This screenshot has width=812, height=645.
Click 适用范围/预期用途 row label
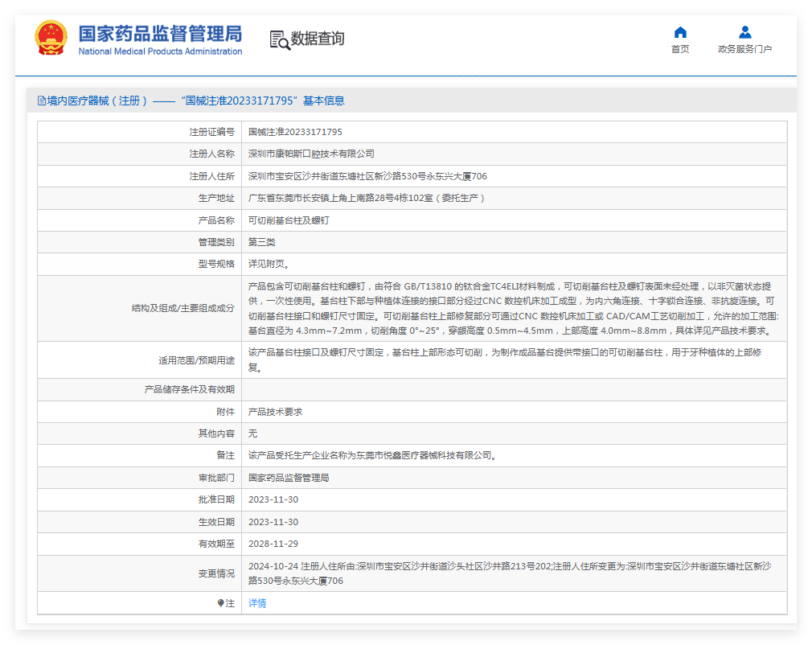point(196,360)
